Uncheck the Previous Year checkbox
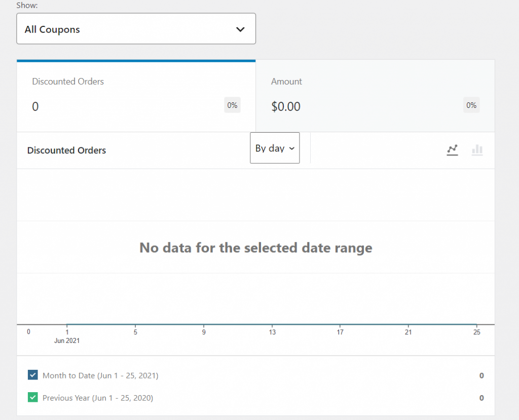 (33, 398)
